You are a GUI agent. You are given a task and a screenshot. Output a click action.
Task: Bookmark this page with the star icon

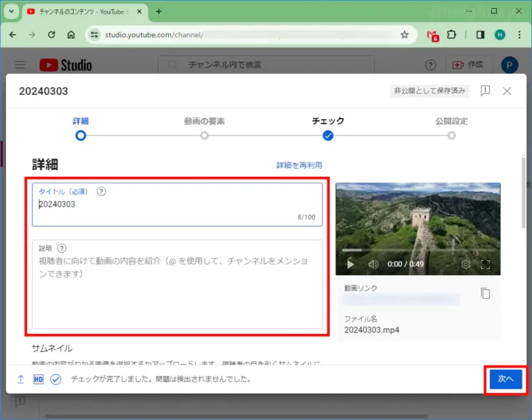404,34
